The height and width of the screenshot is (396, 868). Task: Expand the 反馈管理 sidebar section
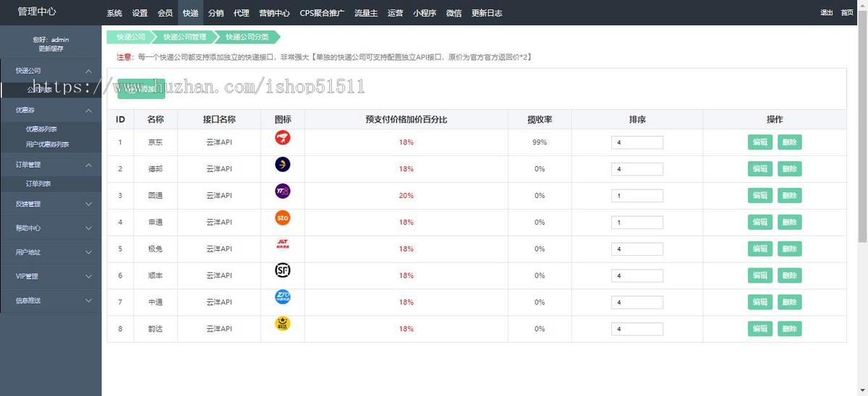(x=51, y=204)
